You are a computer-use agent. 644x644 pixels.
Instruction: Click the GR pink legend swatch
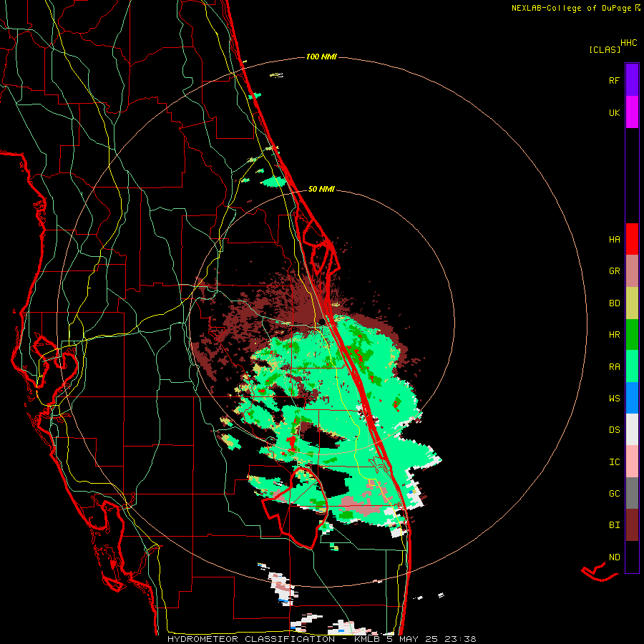click(632, 271)
